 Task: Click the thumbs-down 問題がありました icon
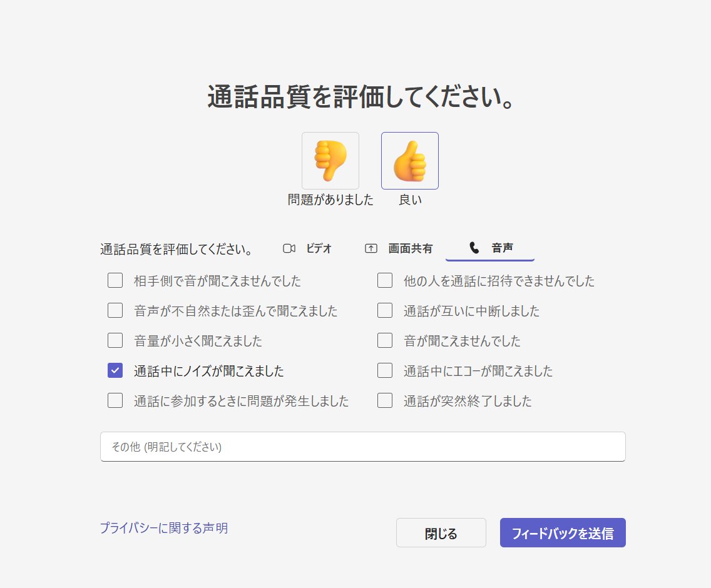pyautogui.click(x=330, y=160)
